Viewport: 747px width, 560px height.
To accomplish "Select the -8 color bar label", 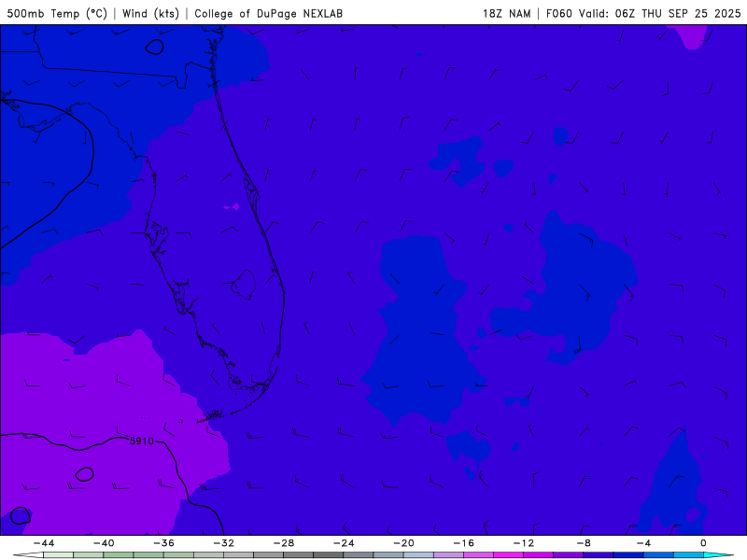I will (x=585, y=543).
